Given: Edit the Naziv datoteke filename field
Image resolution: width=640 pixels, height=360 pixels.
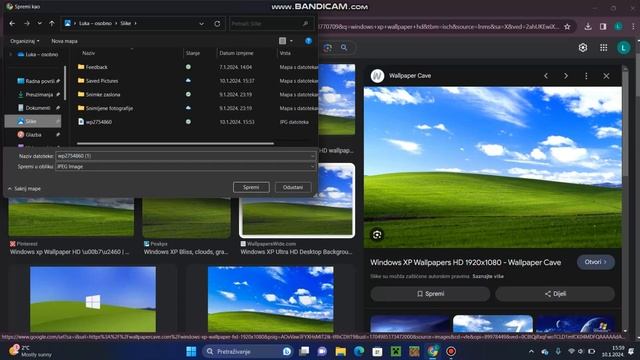Looking at the screenshot, I should (186, 156).
